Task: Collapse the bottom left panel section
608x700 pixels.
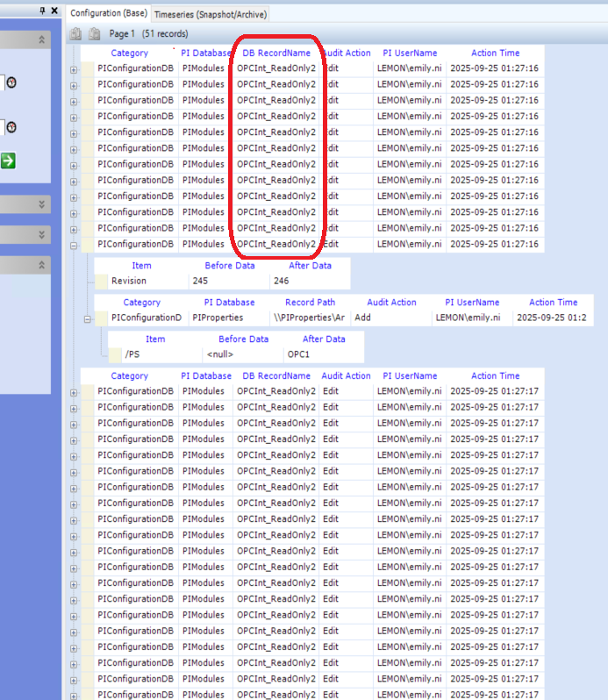Action: 41,265
